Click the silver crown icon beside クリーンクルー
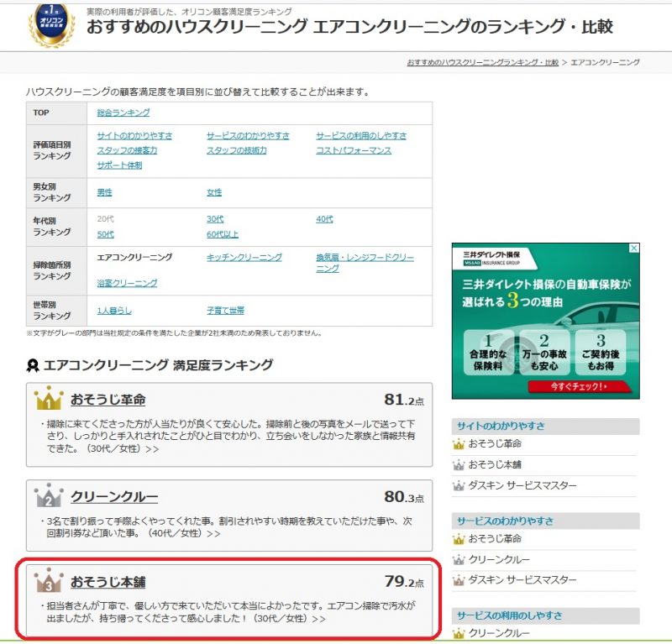Viewport: 672px width, 644px height. (49, 496)
